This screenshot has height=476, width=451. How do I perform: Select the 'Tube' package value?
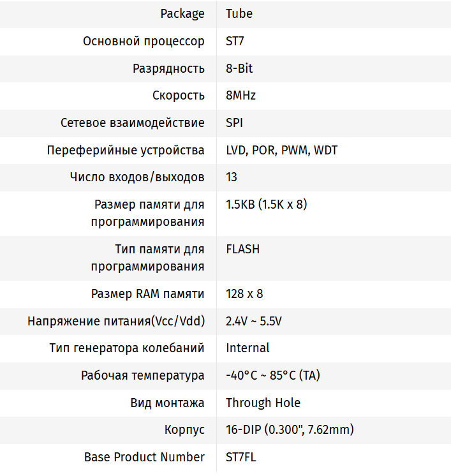point(239,13)
